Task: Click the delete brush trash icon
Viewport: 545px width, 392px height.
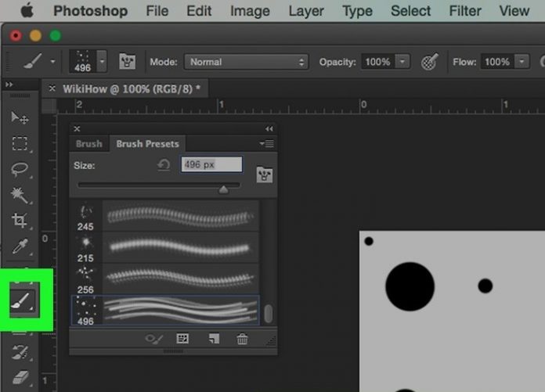Action: click(243, 339)
